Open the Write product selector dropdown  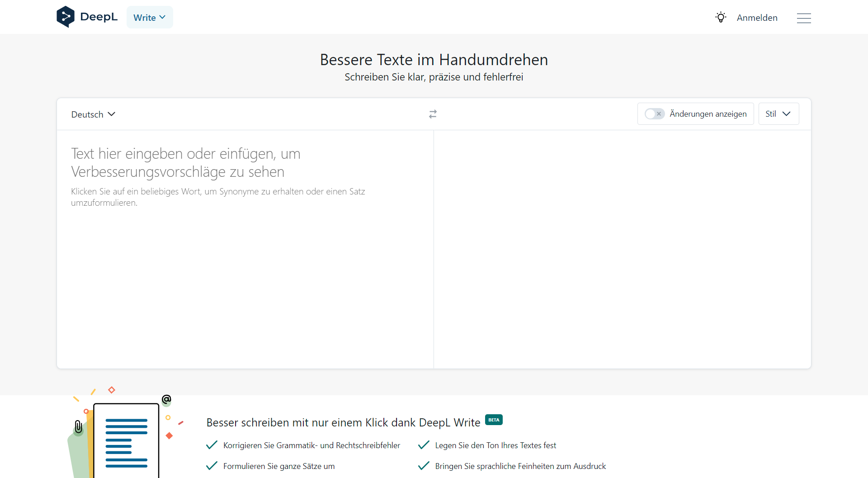pos(149,17)
